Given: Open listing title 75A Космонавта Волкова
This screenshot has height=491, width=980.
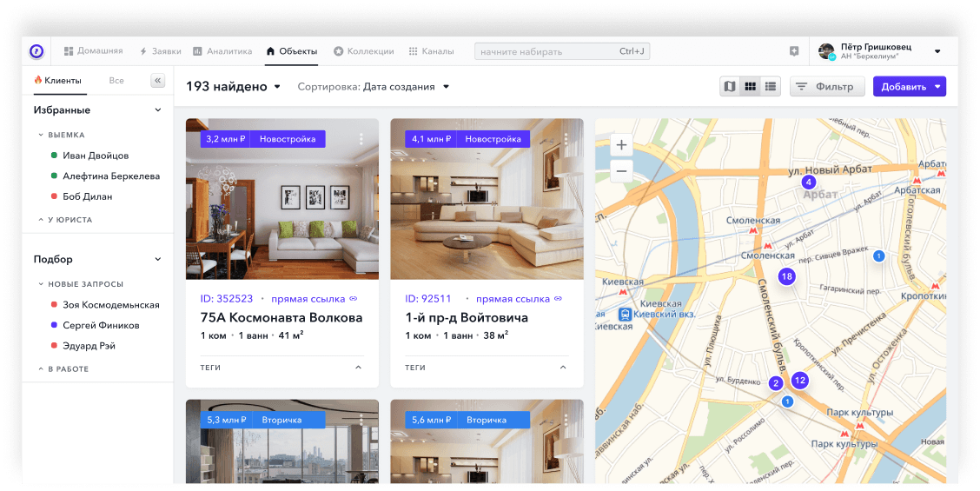Looking at the screenshot, I should 281,318.
